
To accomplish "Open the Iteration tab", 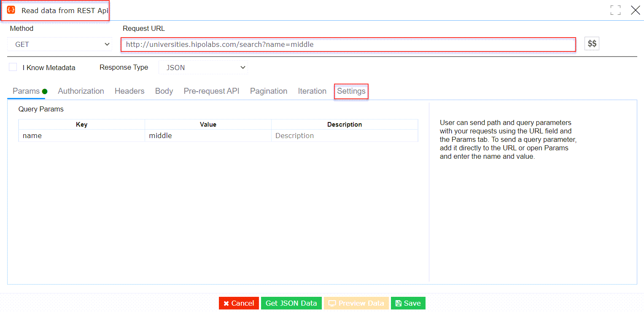I will pyautogui.click(x=312, y=91).
